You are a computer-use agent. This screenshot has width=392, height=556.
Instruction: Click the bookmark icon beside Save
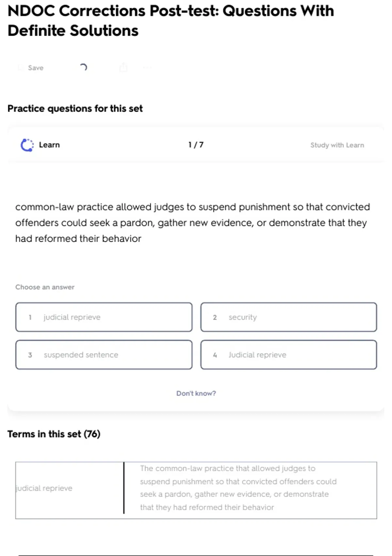(21, 68)
